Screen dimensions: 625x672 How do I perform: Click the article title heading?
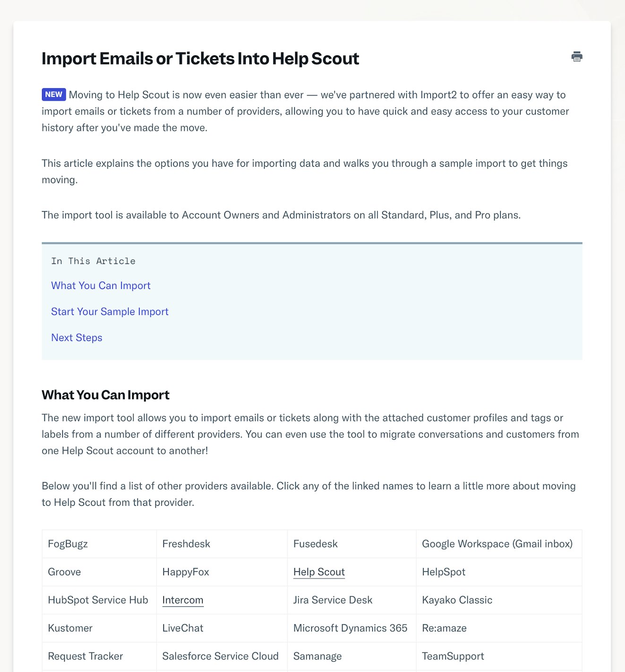pos(200,59)
